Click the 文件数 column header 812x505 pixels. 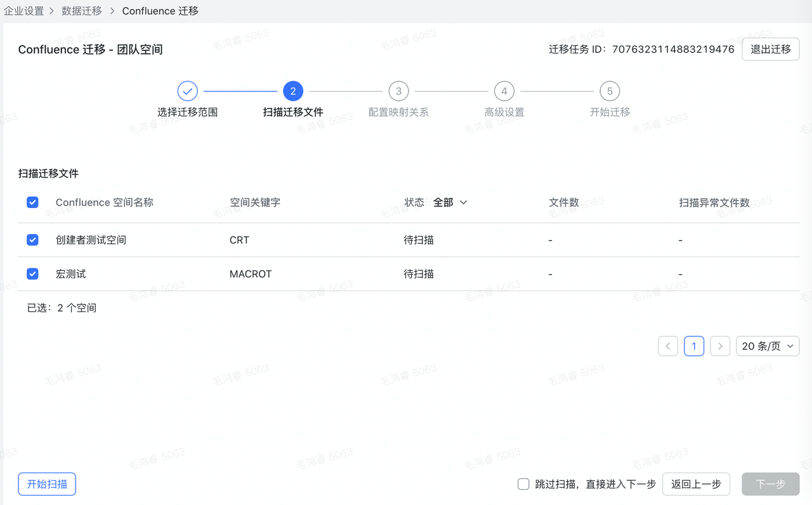(x=564, y=202)
